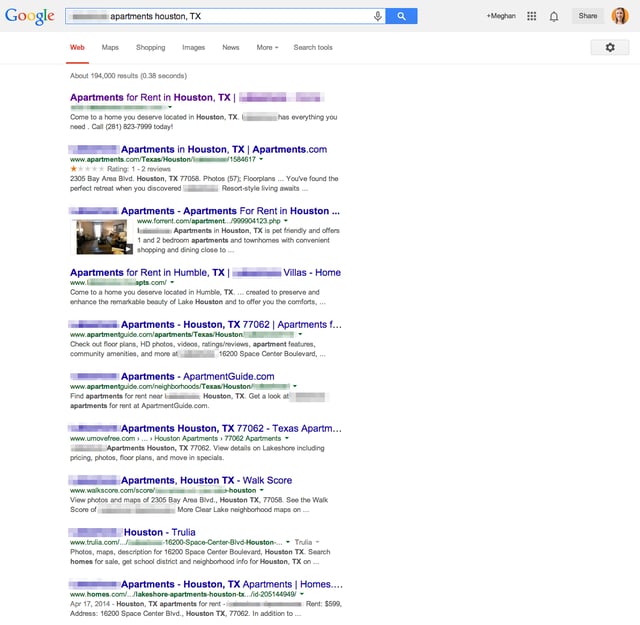The height and width of the screenshot is (625, 640).
Task: Open the Google apps grid icon
Action: click(x=531, y=16)
